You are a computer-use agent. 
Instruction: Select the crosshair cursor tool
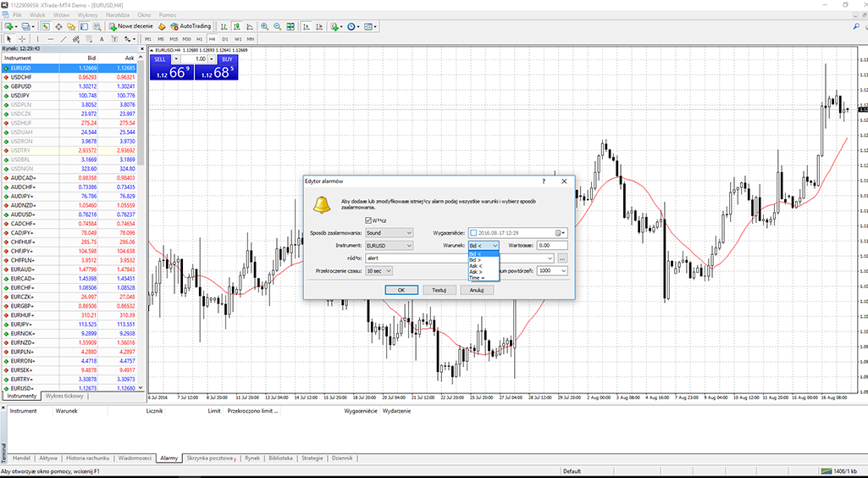pyautogui.click(x=22, y=38)
